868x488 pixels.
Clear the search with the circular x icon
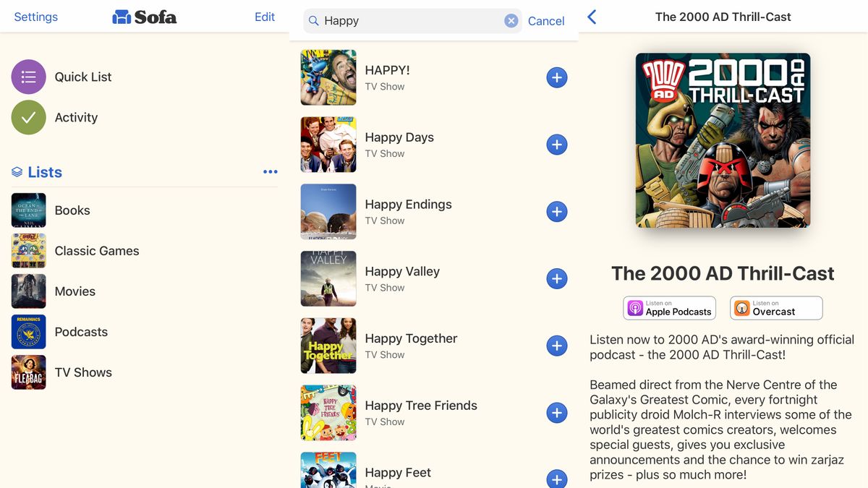pos(511,21)
